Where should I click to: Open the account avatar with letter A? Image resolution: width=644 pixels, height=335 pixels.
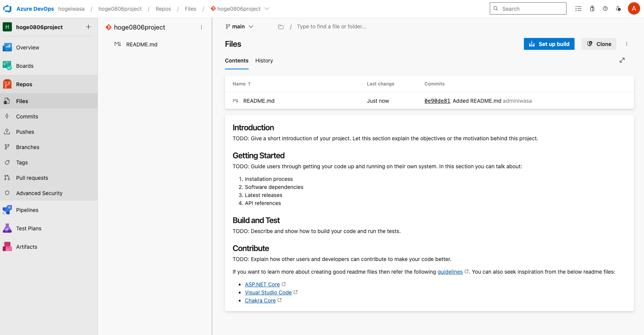pos(634,8)
